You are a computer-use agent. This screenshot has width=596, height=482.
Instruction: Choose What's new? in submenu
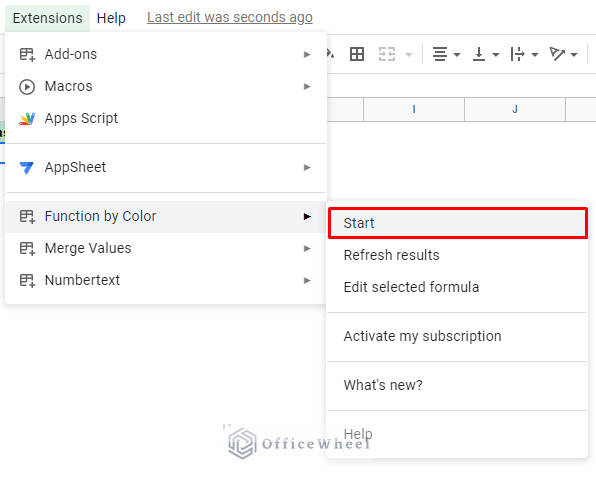point(458,385)
